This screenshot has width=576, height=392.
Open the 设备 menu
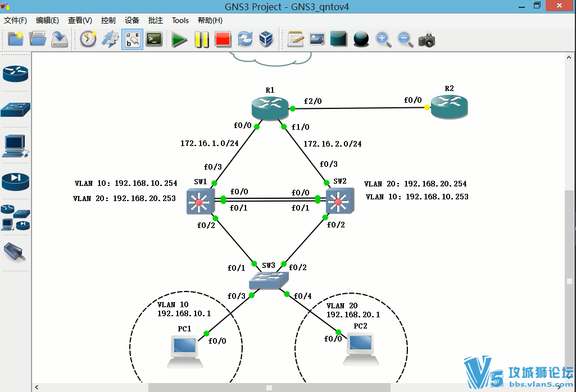132,21
